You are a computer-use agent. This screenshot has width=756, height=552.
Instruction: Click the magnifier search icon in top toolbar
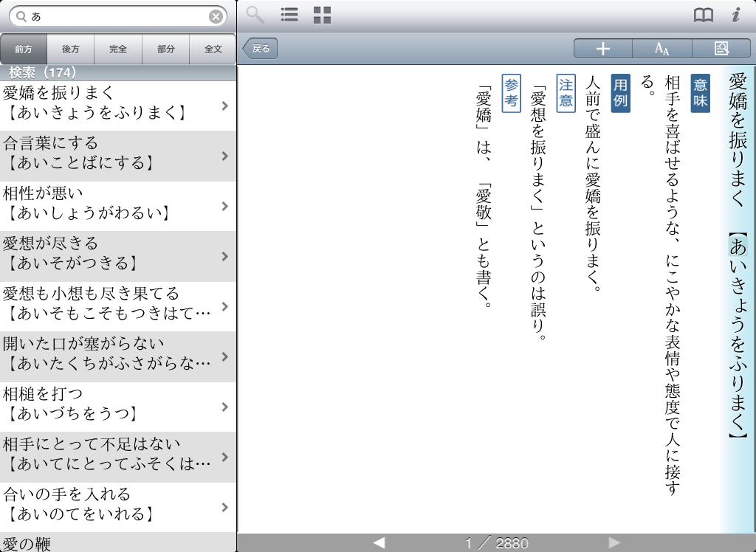pos(255,15)
